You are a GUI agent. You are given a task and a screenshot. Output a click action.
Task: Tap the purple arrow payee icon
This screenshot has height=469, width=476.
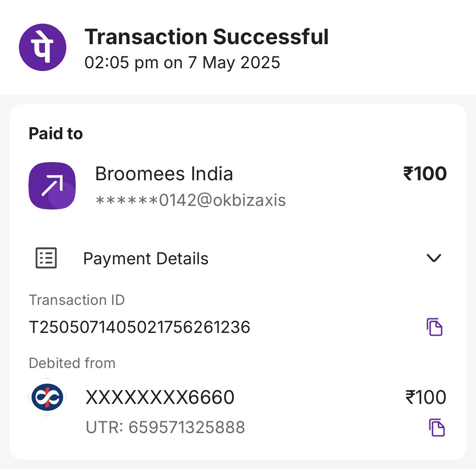[52, 185]
